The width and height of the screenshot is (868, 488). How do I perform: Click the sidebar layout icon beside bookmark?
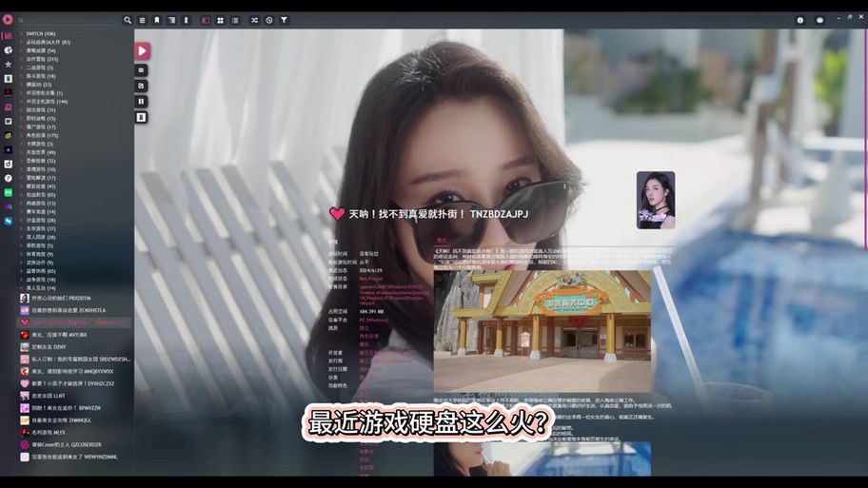[172, 20]
